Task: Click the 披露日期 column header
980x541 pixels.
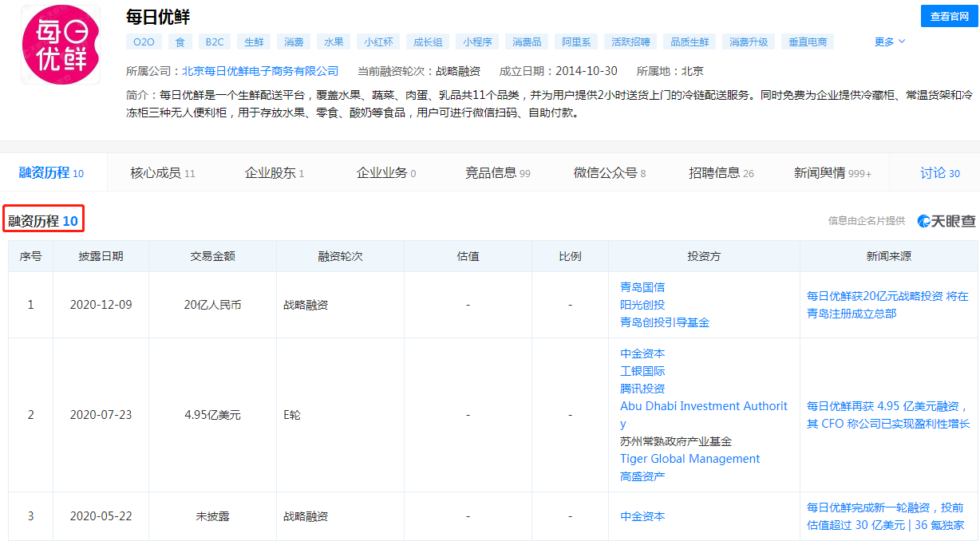Action: click(101, 256)
